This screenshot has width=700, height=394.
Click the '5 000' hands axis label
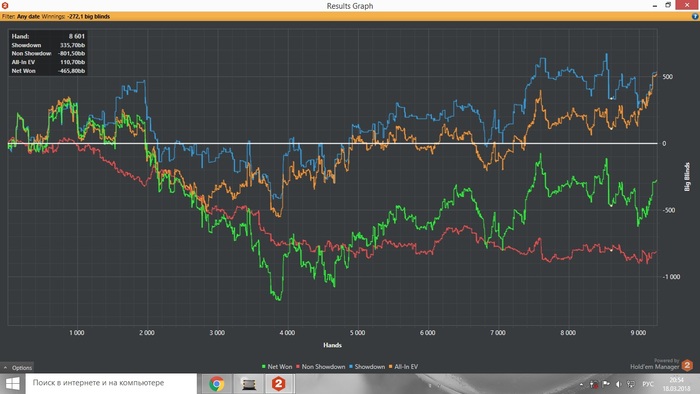point(357,333)
